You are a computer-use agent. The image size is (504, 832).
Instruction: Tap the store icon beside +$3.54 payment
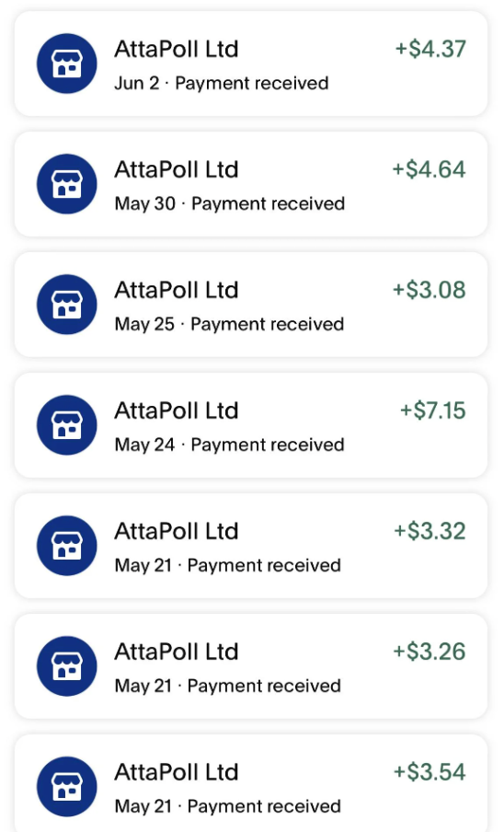67,786
